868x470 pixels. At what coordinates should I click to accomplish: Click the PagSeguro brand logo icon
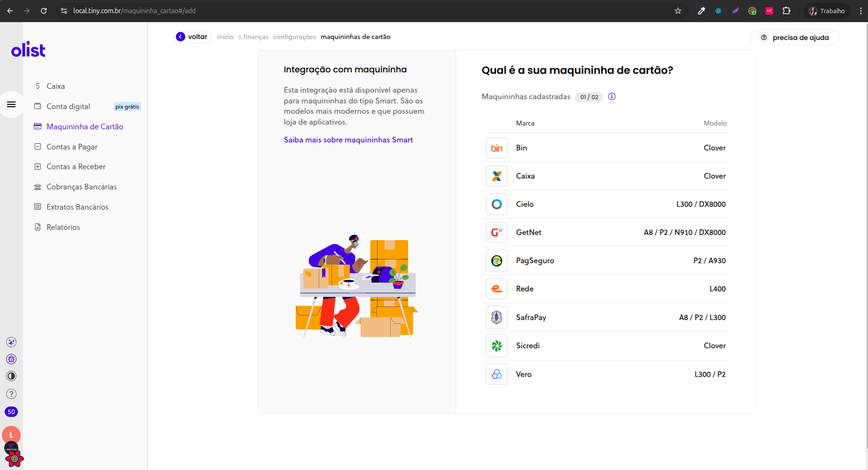click(x=497, y=261)
